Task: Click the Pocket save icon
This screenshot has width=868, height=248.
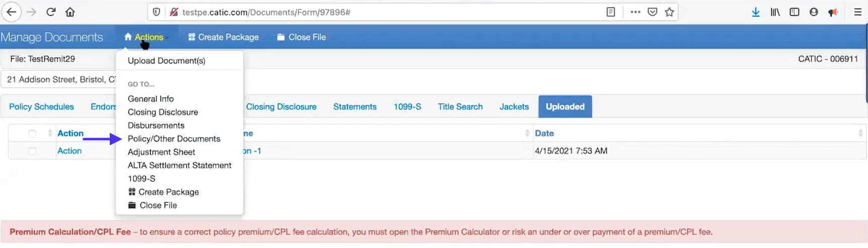Action: point(653,12)
